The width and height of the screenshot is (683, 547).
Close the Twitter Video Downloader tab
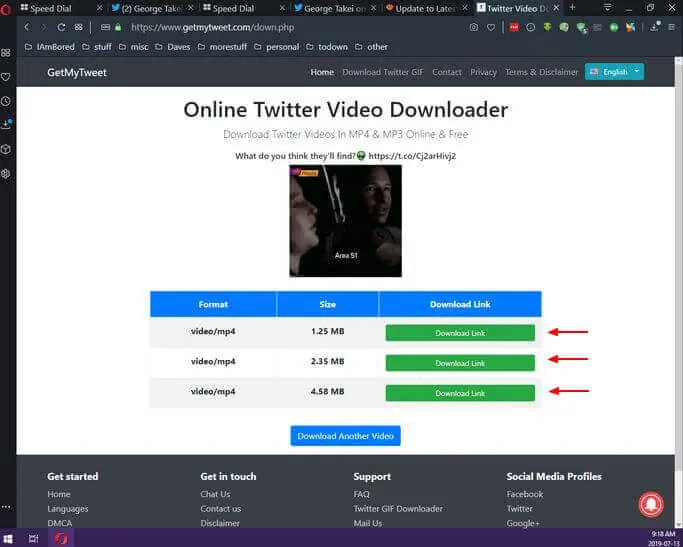tap(556, 8)
